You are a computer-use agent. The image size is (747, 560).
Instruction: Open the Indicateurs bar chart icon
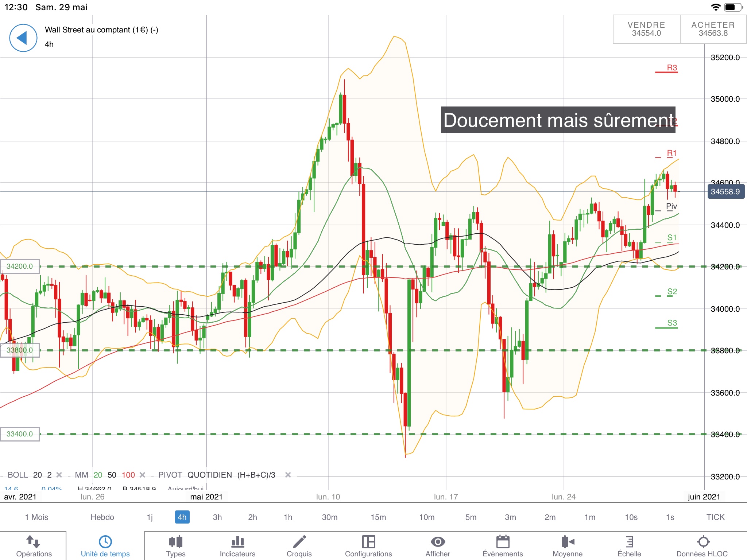pos(237,542)
